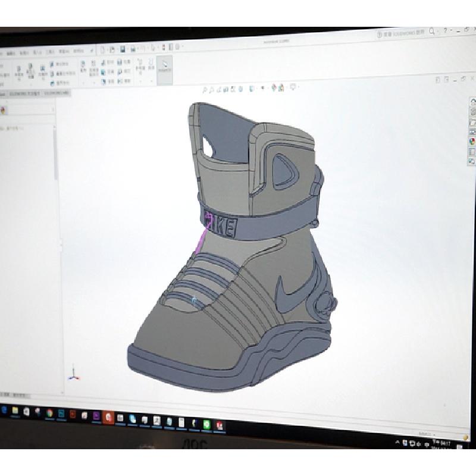
Task: Open SOLIDWORKS Resources task pane tab
Action: (x=472, y=102)
